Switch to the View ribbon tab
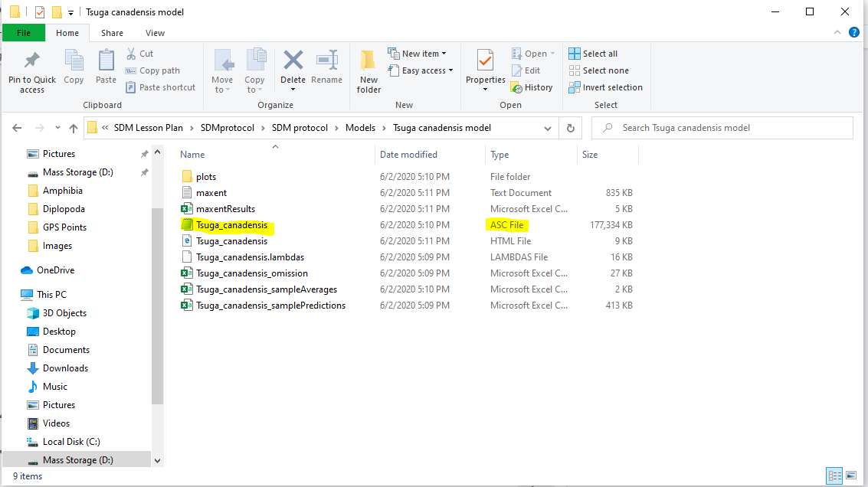Viewport: 868px width, 487px height. click(x=155, y=33)
